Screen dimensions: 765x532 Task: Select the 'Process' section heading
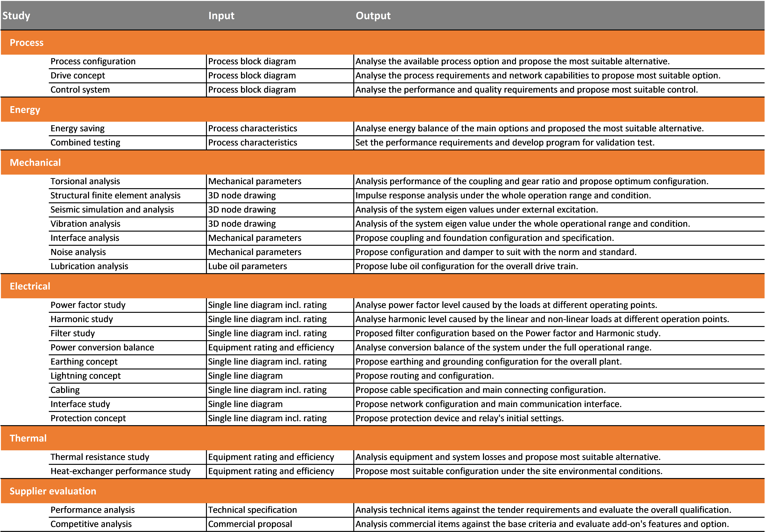coord(27,43)
